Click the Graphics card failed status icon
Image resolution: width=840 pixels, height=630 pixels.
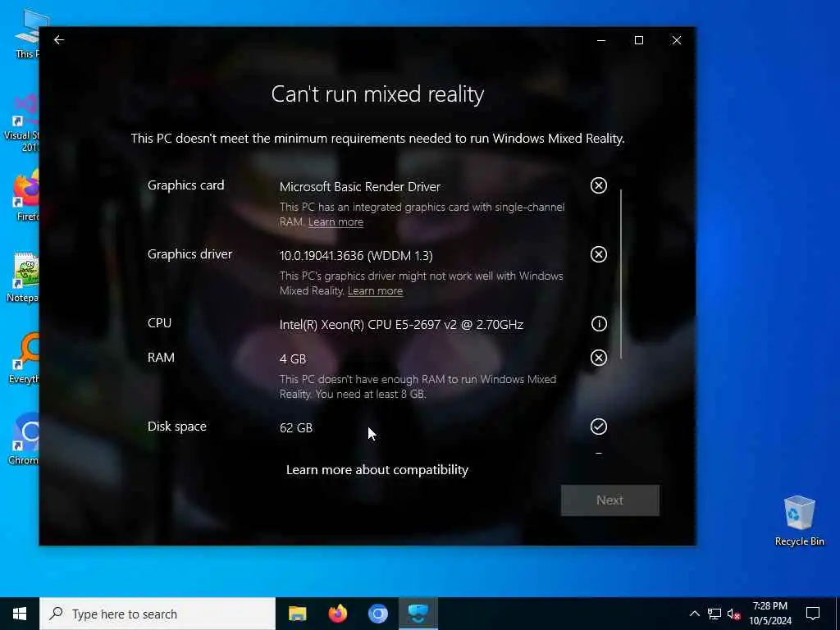598,185
